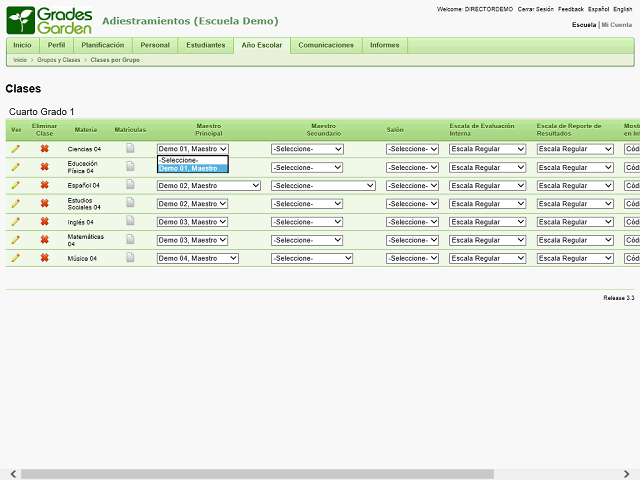Open the Escala de Evaluación Interna dropdown for Matemáticas 04
This screenshot has height=480, width=640.
coord(487,240)
